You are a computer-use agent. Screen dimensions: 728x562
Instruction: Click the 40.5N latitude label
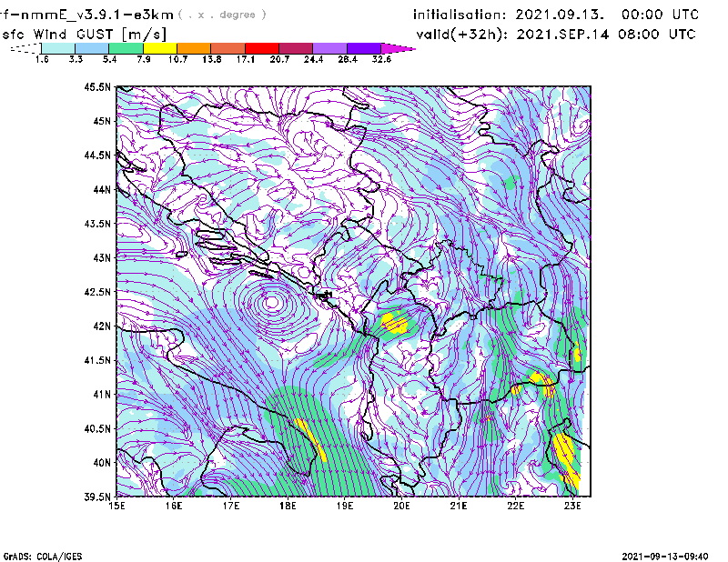[x=97, y=429]
